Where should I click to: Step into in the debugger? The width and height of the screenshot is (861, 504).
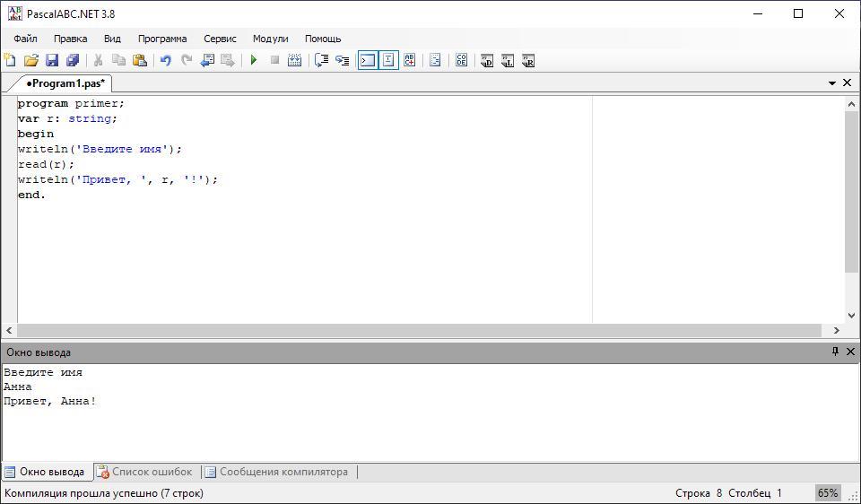(343, 60)
